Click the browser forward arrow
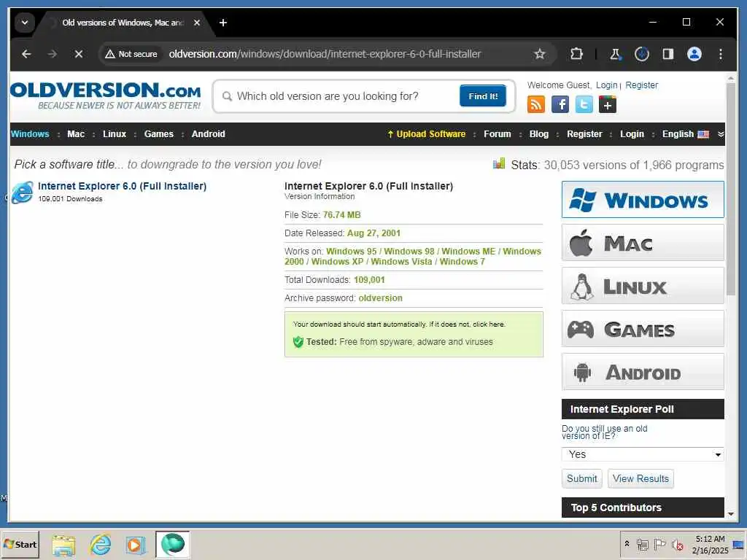 [x=53, y=54]
